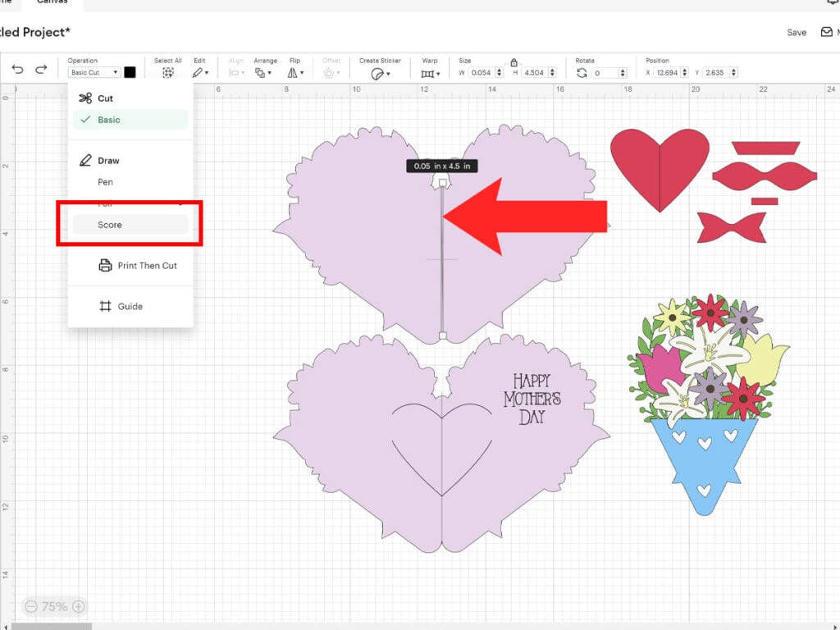
Task: Click the Warp tool icon
Action: tap(429, 72)
